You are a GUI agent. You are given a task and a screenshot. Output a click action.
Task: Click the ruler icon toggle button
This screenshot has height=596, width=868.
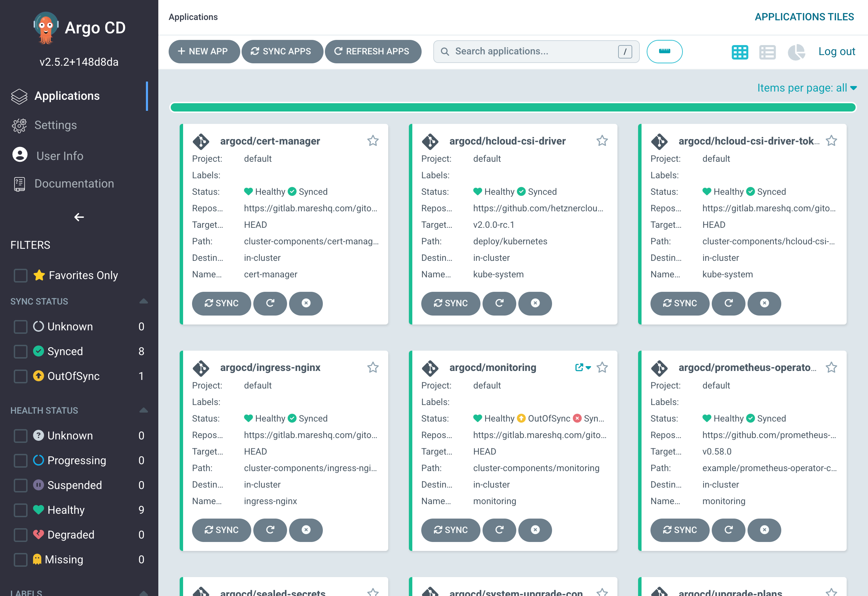pos(665,52)
